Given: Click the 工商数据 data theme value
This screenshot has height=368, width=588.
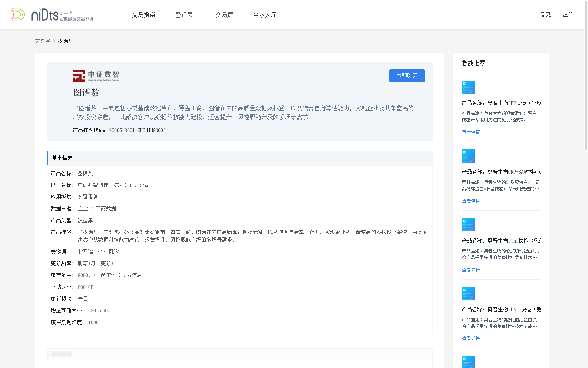Looking at the screenshot, I should pyautogui.click(x=106, y=209).
